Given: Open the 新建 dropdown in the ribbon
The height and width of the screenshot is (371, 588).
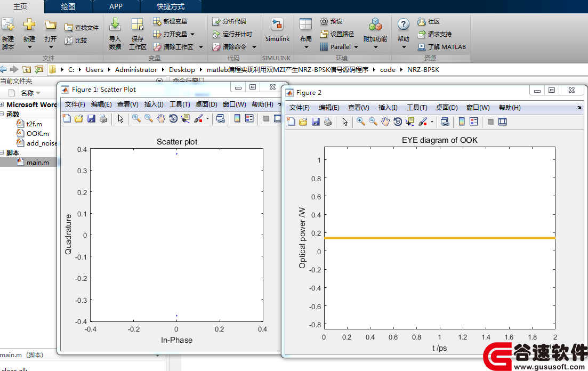Looking at the screenshot, I should (x=29, y=47).
